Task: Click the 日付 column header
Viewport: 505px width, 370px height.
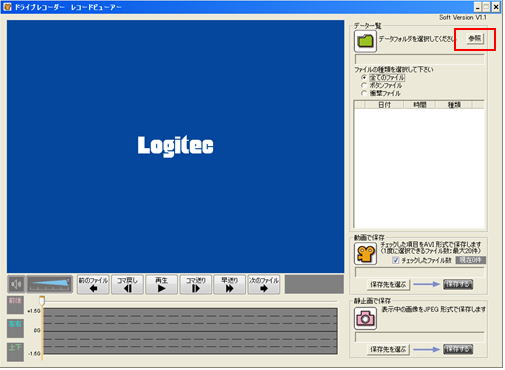Action: coord(384,105)
